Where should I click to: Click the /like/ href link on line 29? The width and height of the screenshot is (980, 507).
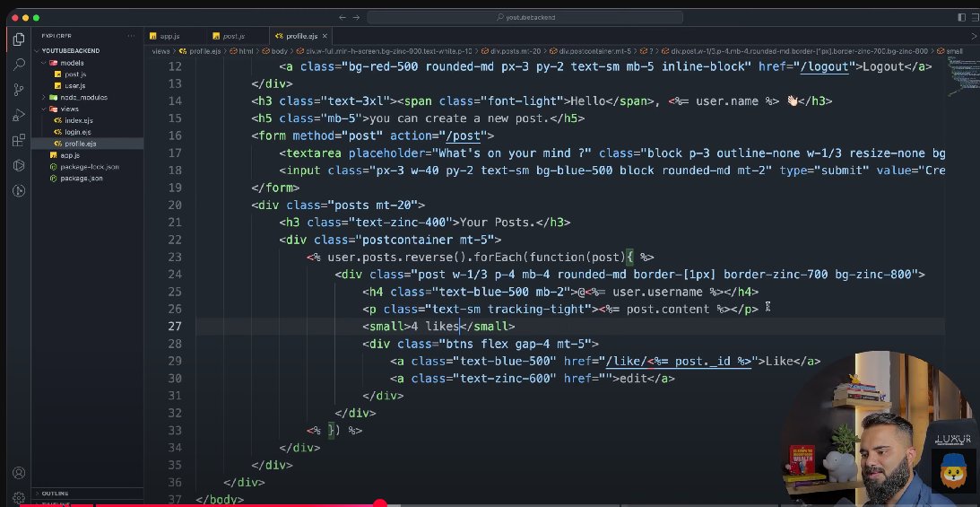(678, 362)
